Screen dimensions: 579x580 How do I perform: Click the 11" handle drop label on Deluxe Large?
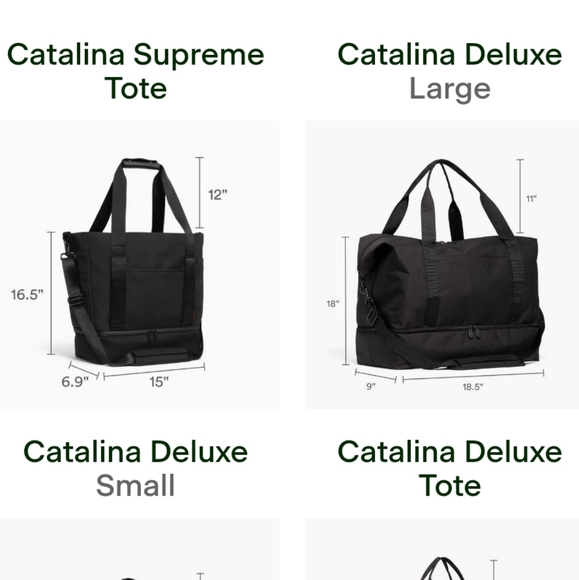click(x=531, y=199)
